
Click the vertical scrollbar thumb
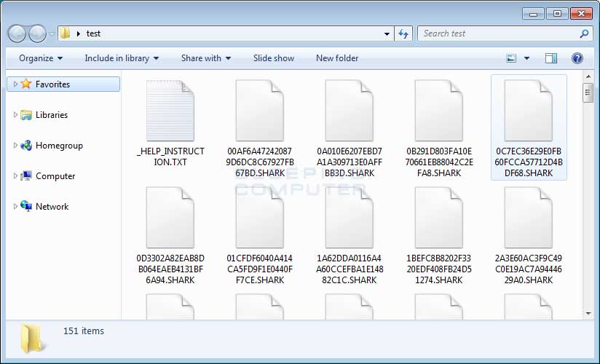[x=588, y=92]
